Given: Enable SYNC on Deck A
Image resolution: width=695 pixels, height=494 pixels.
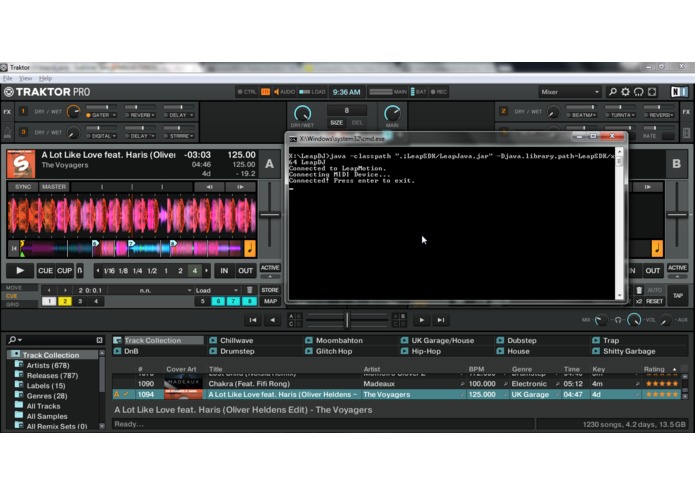Looking at the screenshot, I should coord(23,187).
